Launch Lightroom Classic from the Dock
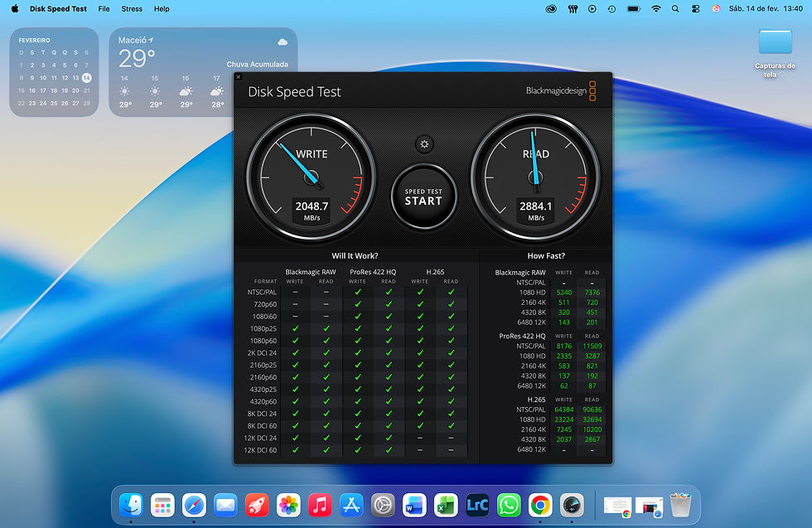Viewport: 812px width, 528px height. pos(477,504)
